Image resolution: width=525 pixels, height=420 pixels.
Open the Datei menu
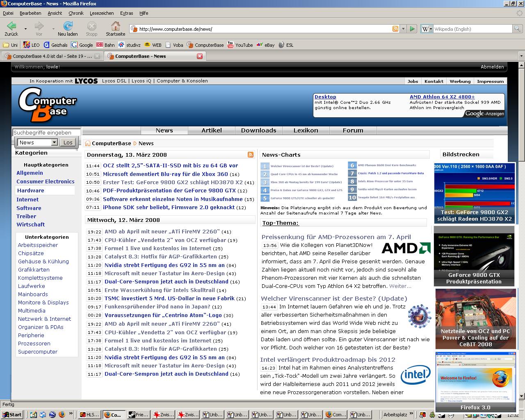coord(8,13)
